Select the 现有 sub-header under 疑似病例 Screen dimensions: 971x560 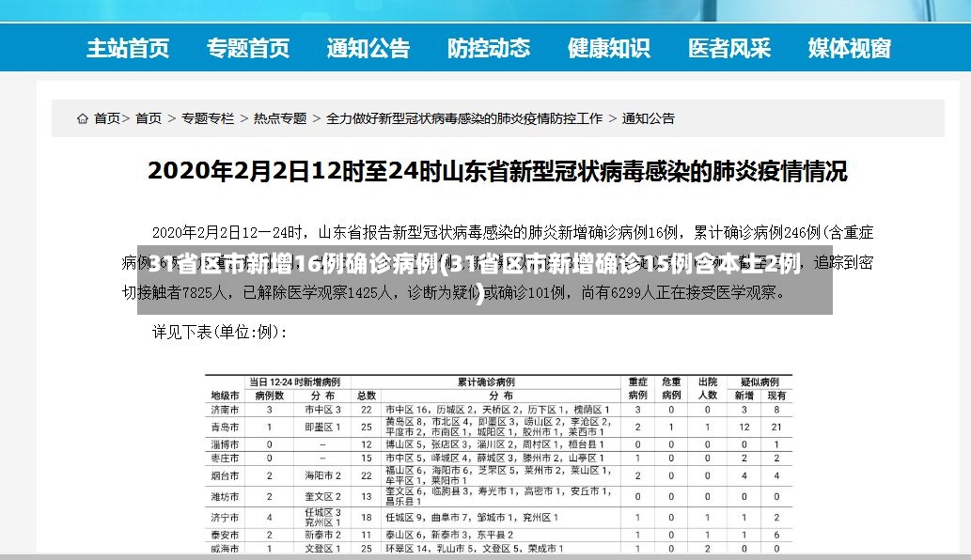click(776, 396)
